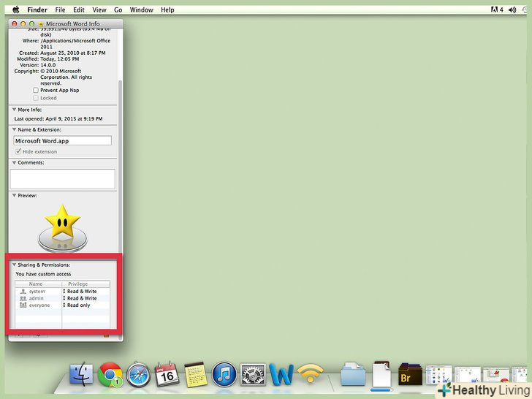Open the Window menu
Screen dimensions: 532x399
pyautogui.click(x=142, y=9)
